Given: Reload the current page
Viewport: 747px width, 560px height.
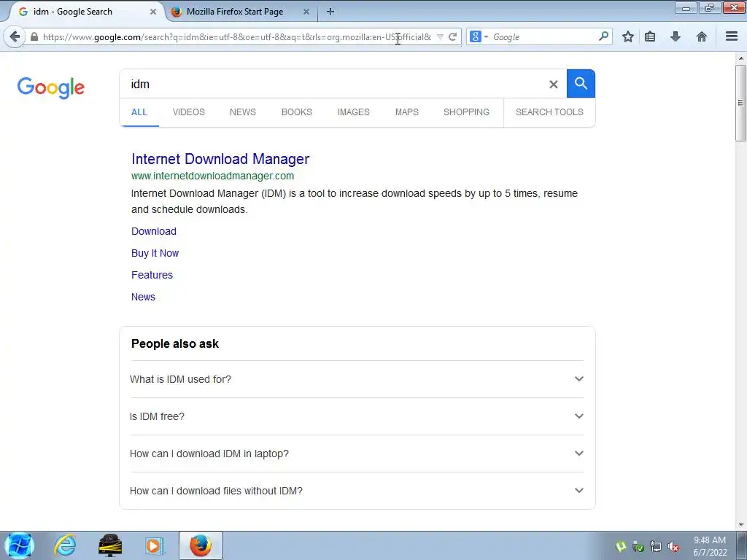Looking at the screenshot, I should [x=452, y=36].
